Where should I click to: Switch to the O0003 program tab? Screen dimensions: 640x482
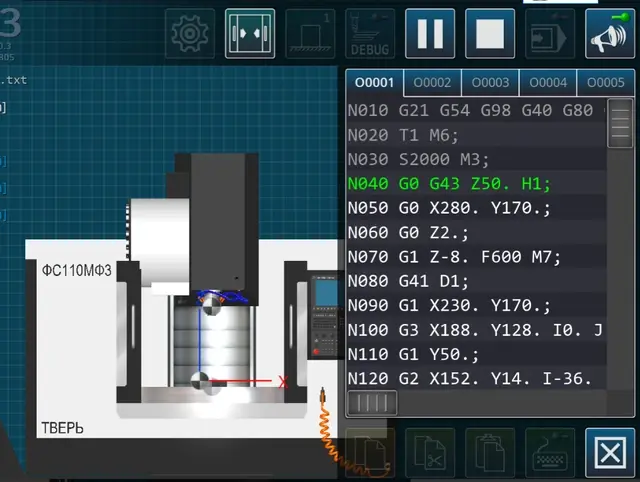[x=490, y=82]
